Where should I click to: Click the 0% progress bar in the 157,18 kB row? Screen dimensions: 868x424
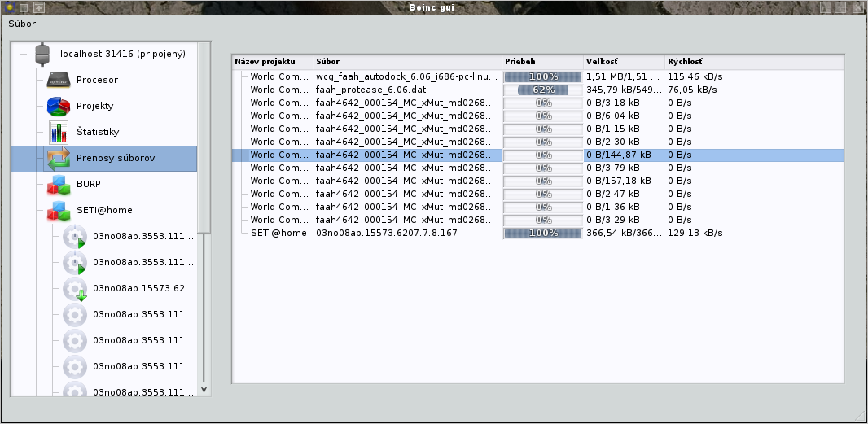tap(543, 181)
